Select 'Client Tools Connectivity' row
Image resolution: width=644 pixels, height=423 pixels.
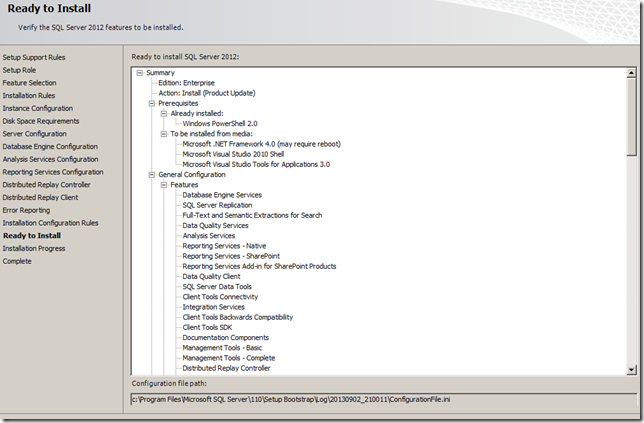220,297
